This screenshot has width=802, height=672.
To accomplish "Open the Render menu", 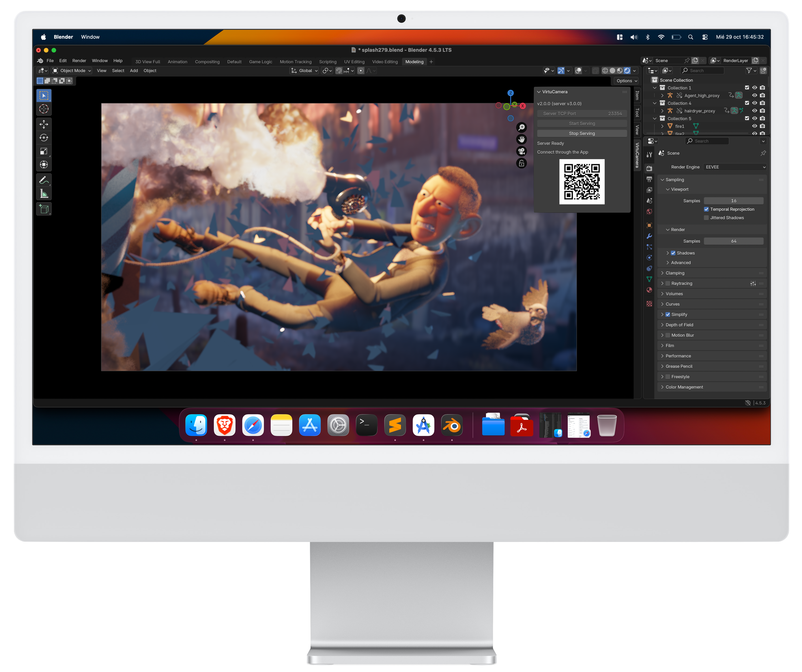I will click(x=79, y=61).
